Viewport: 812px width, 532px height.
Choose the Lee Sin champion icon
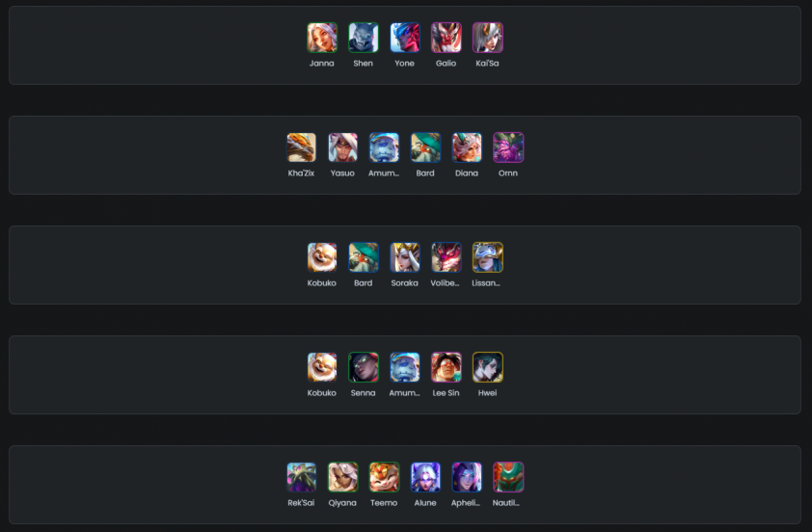[446, 367]
